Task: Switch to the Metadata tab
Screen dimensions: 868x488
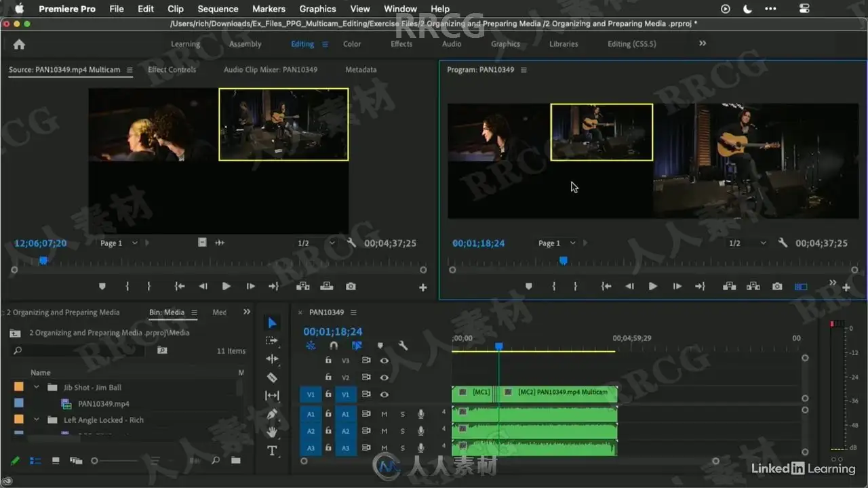Action: 361,70
